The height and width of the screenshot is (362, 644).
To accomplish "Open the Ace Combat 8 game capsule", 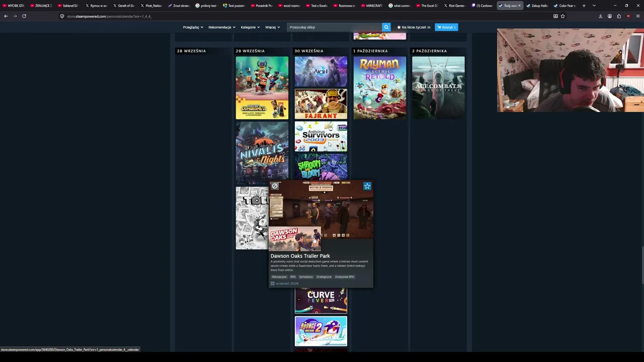I will click(x=439, y=88).
